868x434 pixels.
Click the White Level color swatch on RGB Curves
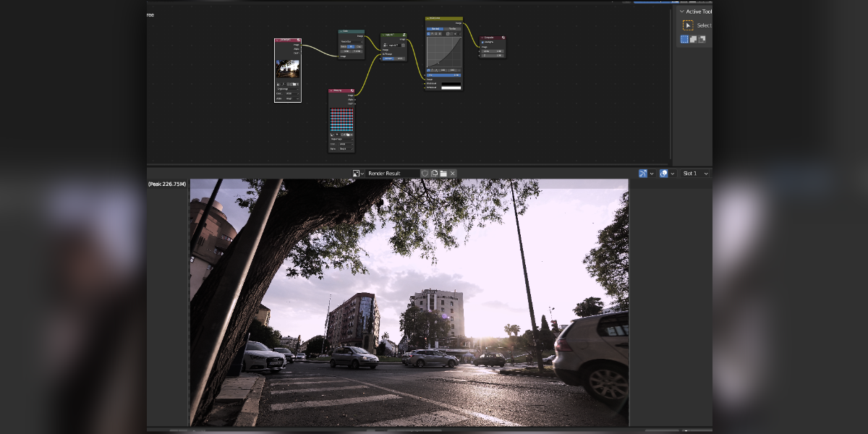coord(451,88)
